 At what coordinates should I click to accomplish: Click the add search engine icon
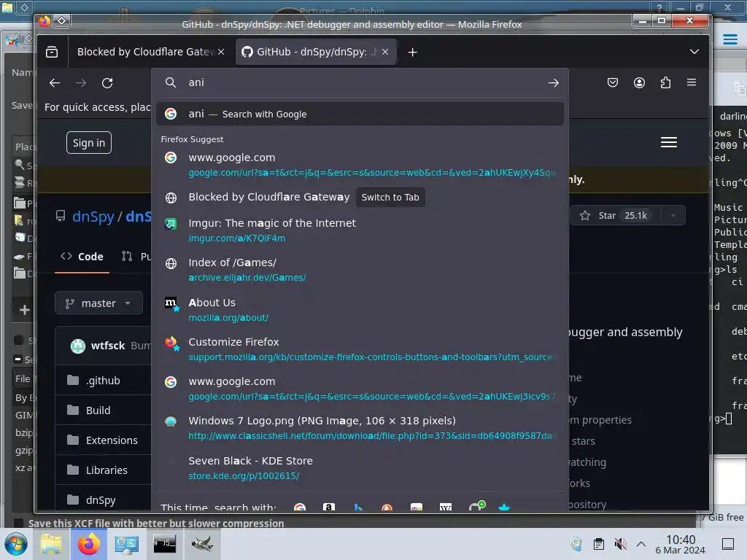[x=476, y=506]
